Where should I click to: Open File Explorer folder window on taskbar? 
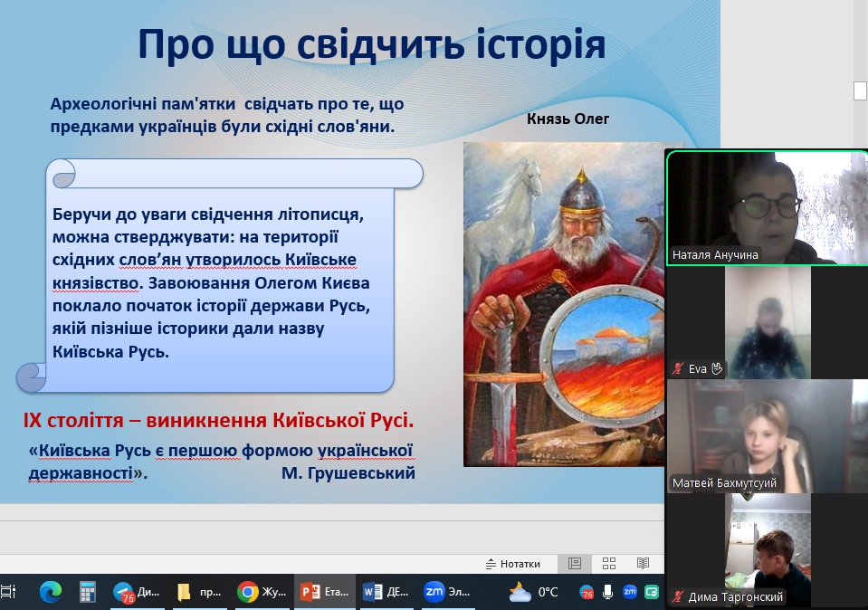coord(199,592)
